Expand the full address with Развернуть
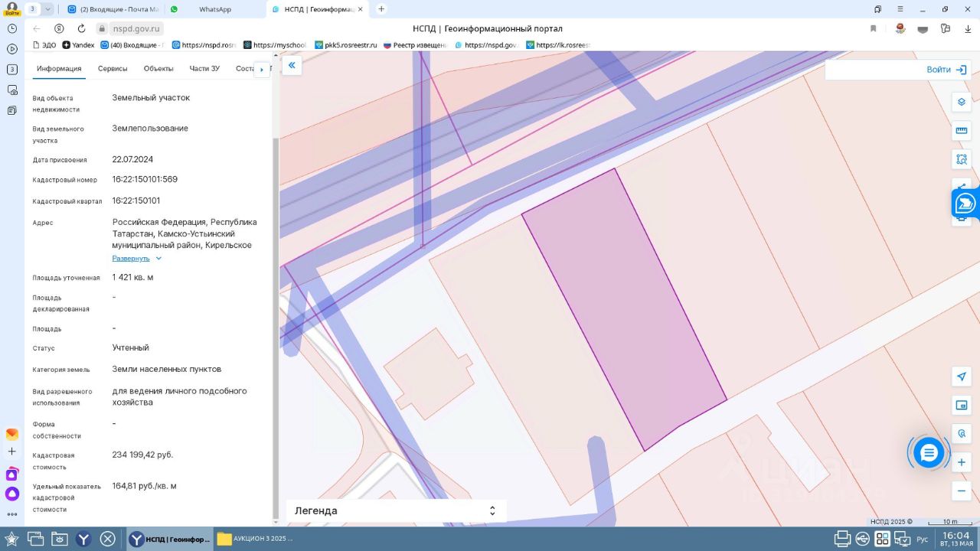Image resolution: width=980 pixels, height=551 pixels. coord(137,259)
